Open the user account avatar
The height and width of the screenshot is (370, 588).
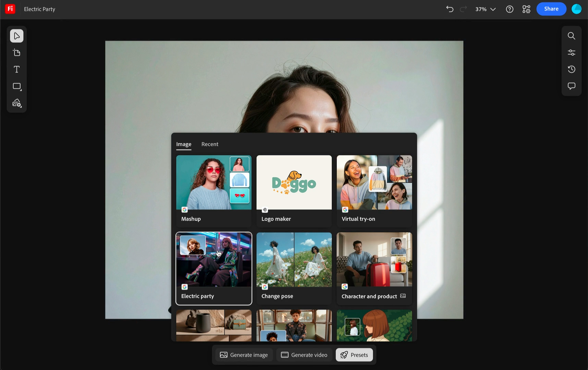coord(576,9)
